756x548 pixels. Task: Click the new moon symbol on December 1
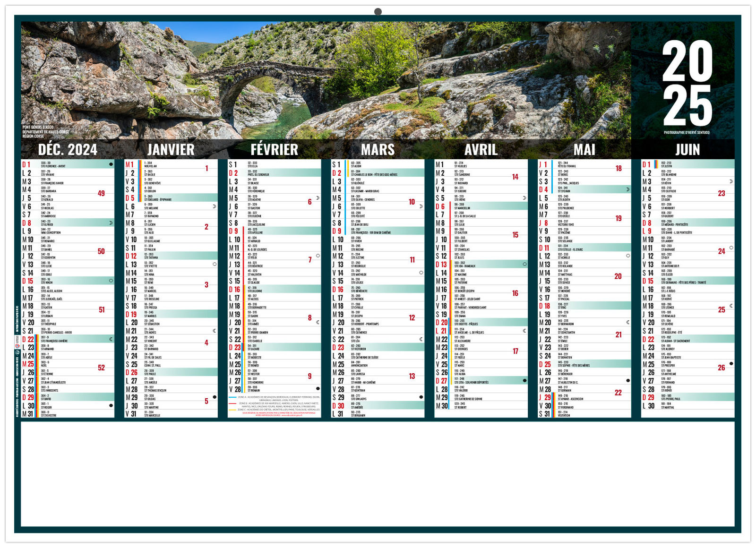click(x=111, y=164)
